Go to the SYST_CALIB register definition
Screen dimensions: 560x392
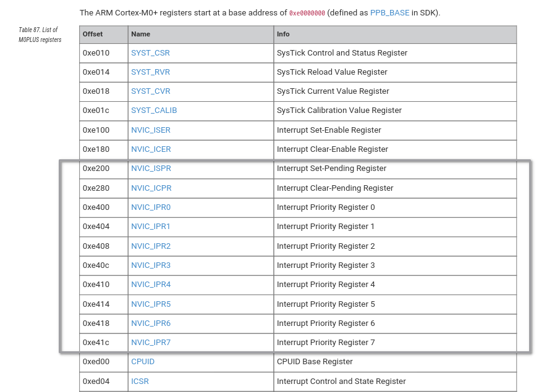[154, 111]
